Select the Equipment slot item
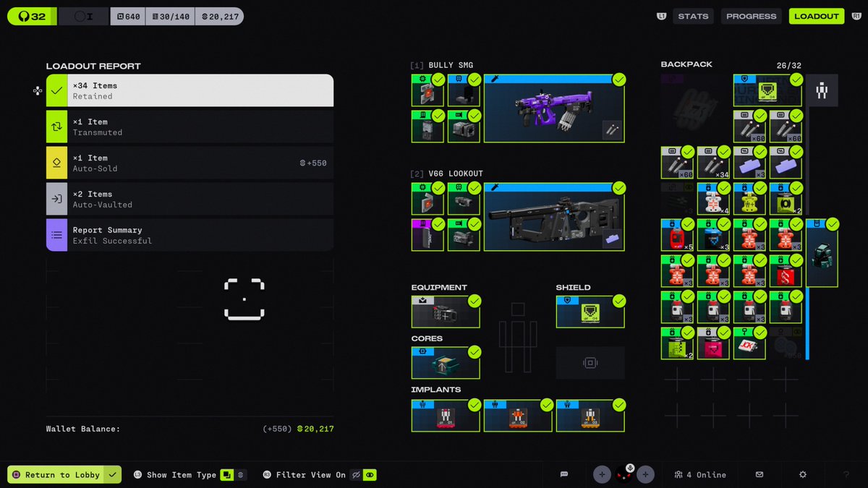 pyautogui.click(x=446, y=312)
